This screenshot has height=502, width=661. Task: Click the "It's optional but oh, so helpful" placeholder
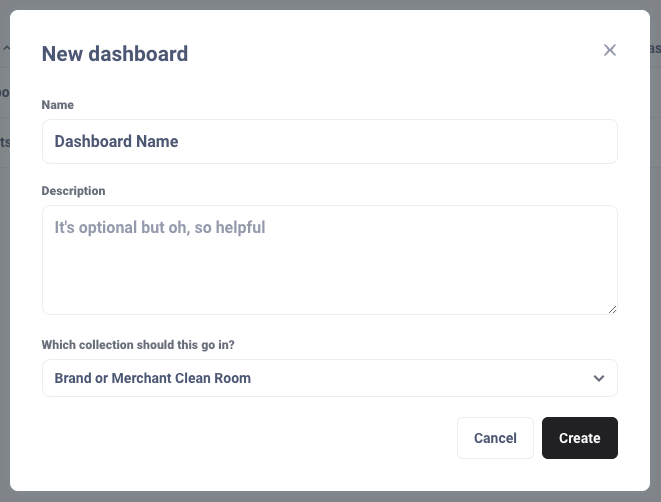pos(160,228)
